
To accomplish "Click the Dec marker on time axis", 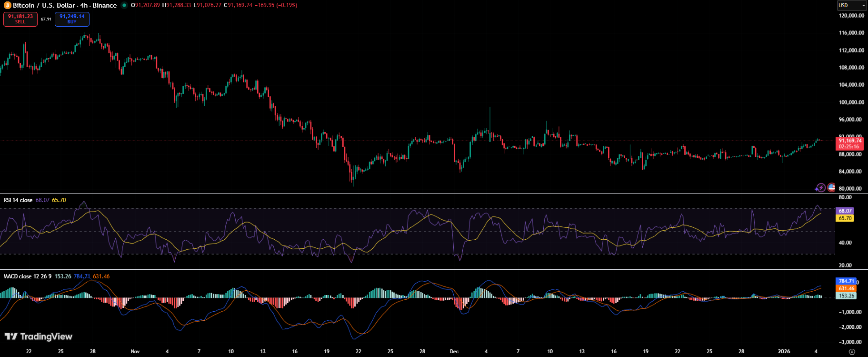I will pos(454,351).
